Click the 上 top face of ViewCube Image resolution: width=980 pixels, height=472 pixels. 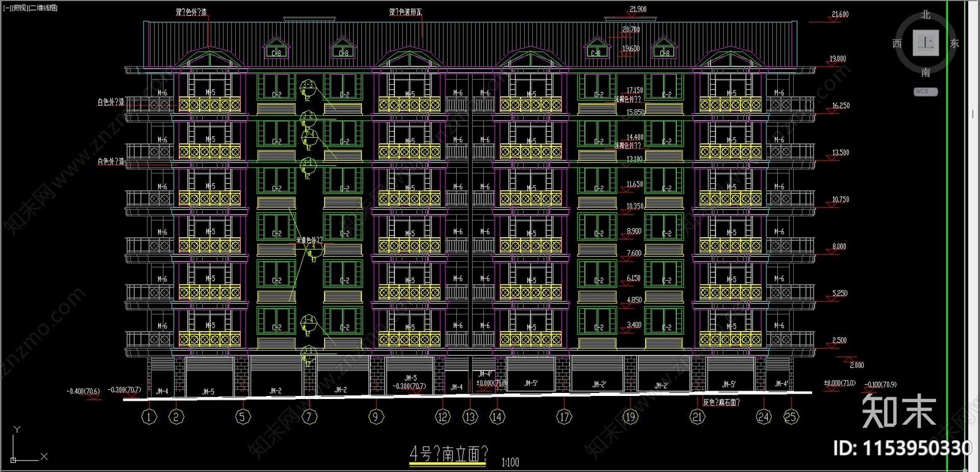point(925,43)
